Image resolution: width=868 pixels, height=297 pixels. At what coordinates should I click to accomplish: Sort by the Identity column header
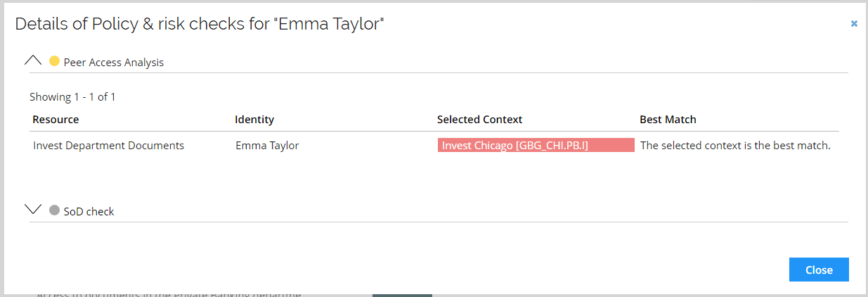pos(254,119)
